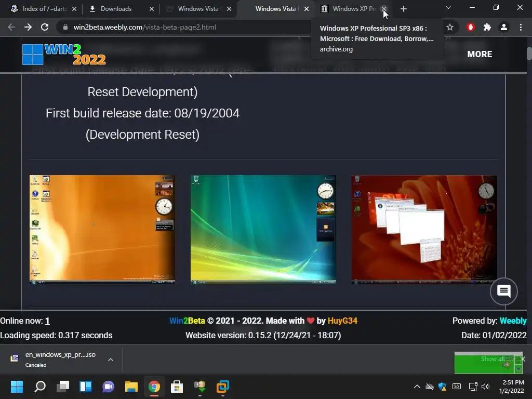Click the page scrollbar thumb
532x399 pixels.
point(529,54)
